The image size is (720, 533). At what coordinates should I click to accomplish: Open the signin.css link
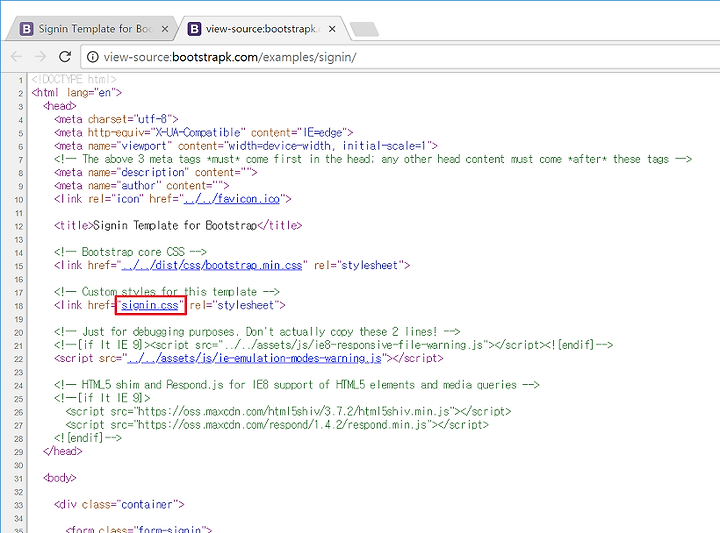(x=150, y=305)
